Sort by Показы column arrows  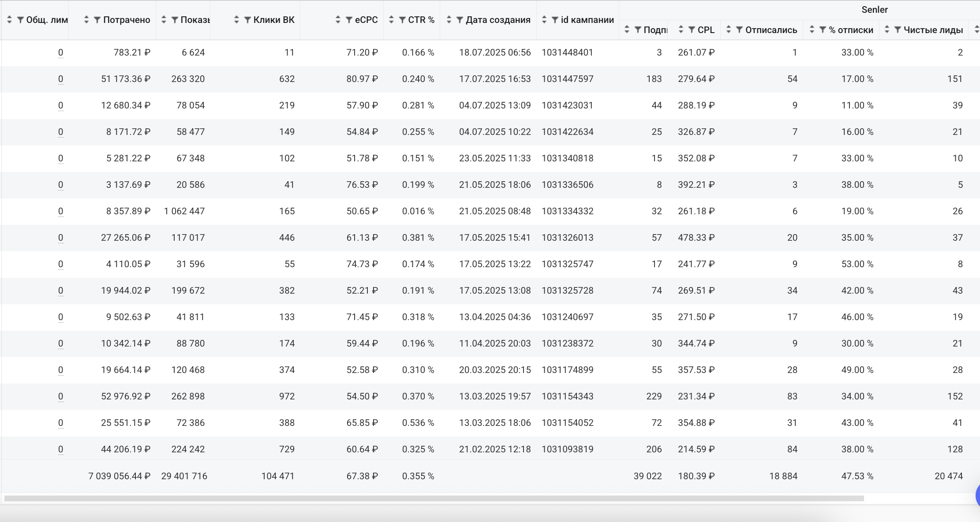(164, 20)
